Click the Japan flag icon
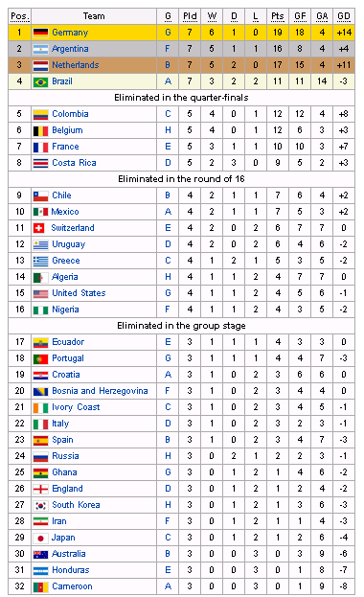The image size is (364, 597). (40, 538)
